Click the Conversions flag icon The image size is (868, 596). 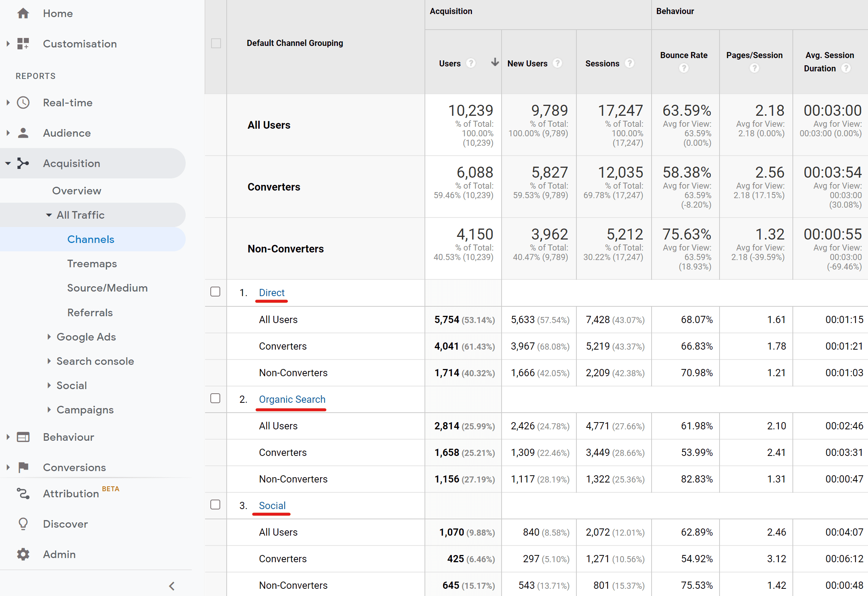tap(23, 467)
